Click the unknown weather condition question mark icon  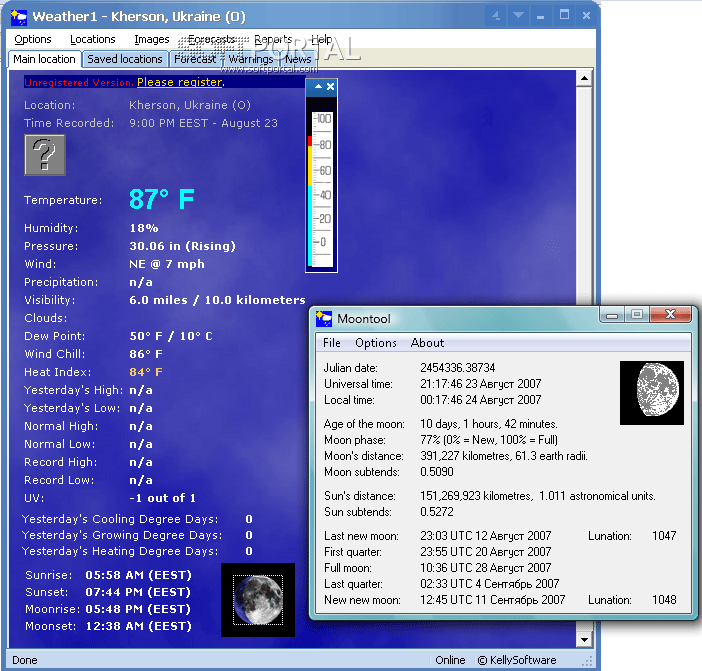[x=45, y=155]
